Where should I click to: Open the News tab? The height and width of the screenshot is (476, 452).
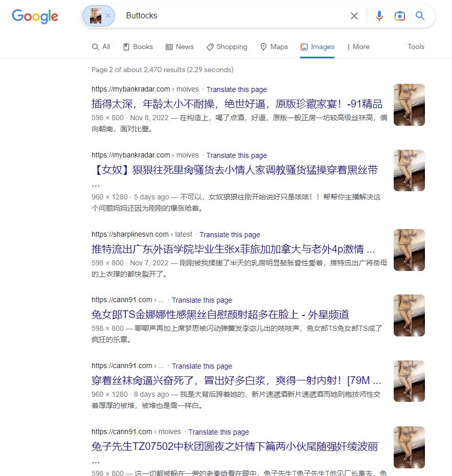179,47
